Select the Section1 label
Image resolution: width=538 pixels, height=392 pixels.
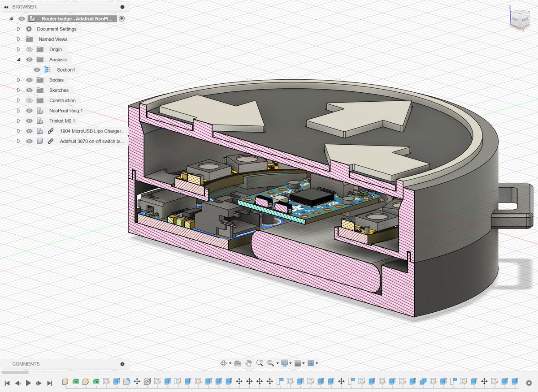pos(66,70)
